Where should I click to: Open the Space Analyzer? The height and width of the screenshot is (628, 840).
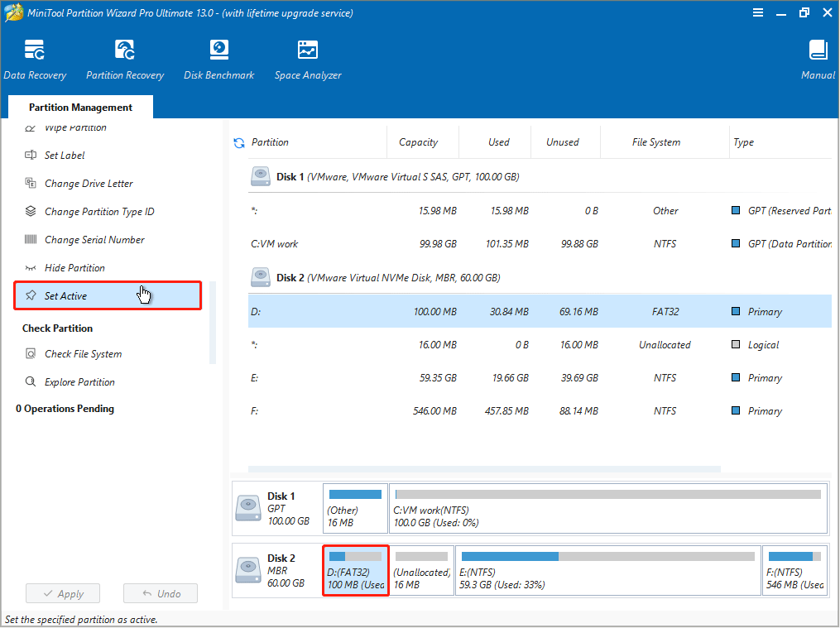click(307, 58)
